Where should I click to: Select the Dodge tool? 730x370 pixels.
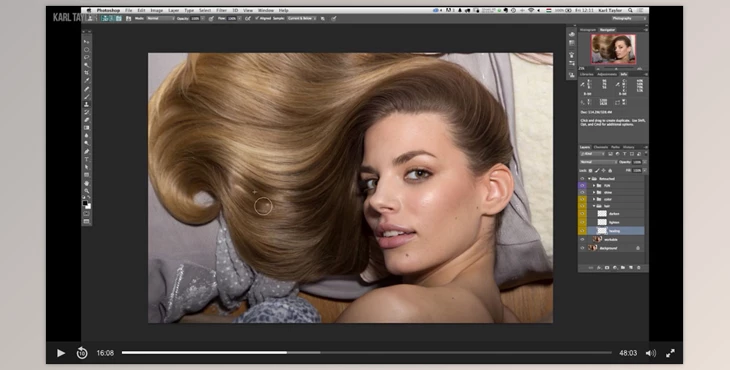[87, 143]
